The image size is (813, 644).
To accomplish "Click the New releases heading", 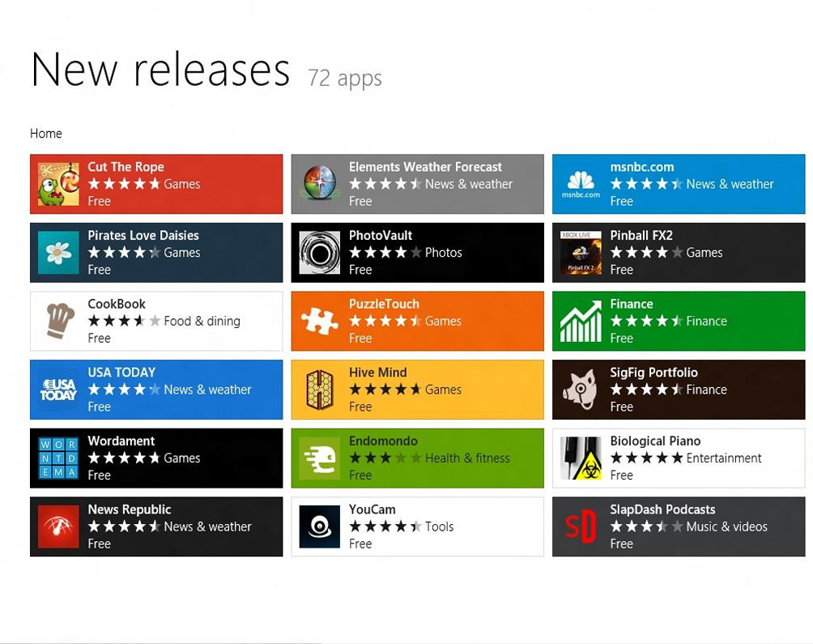I will pos(160,70).
